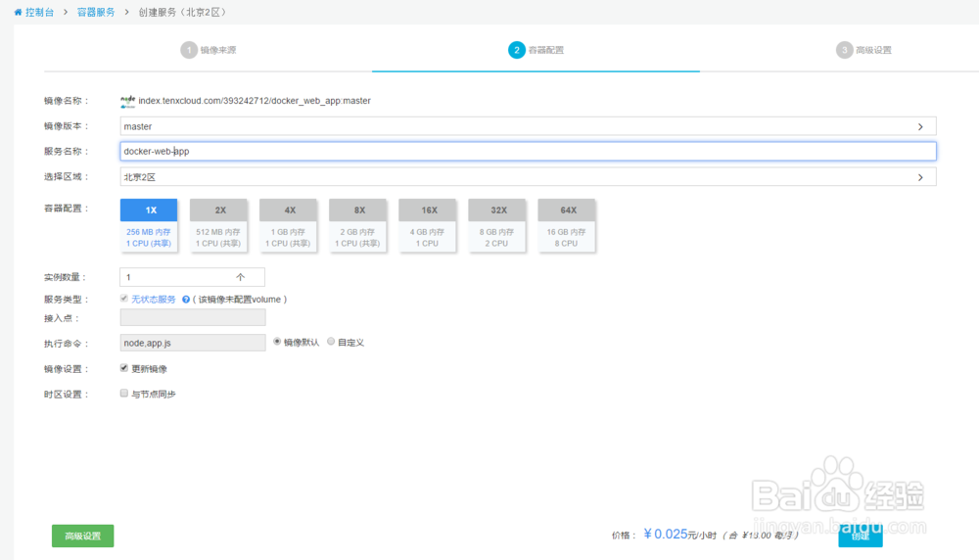Select step 1 镜像来源 tab

(x=209, y=50)
